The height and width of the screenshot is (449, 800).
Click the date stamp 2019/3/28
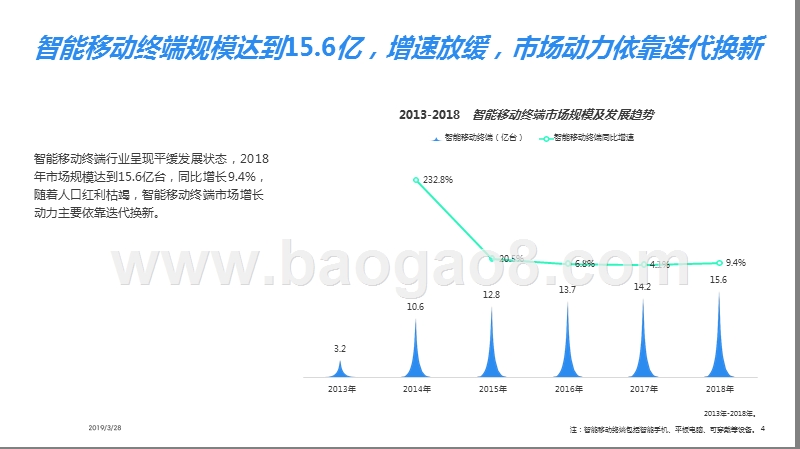(x=105, y=428)
